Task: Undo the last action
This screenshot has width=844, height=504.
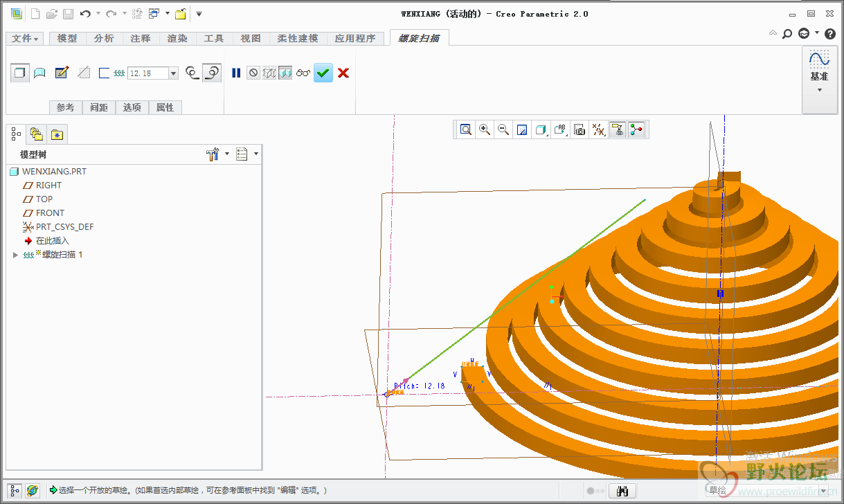Action: [85, 14]
